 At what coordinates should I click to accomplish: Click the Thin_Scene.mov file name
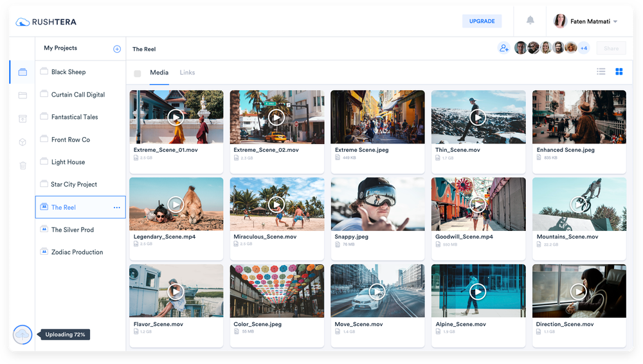tap(458, 150)
